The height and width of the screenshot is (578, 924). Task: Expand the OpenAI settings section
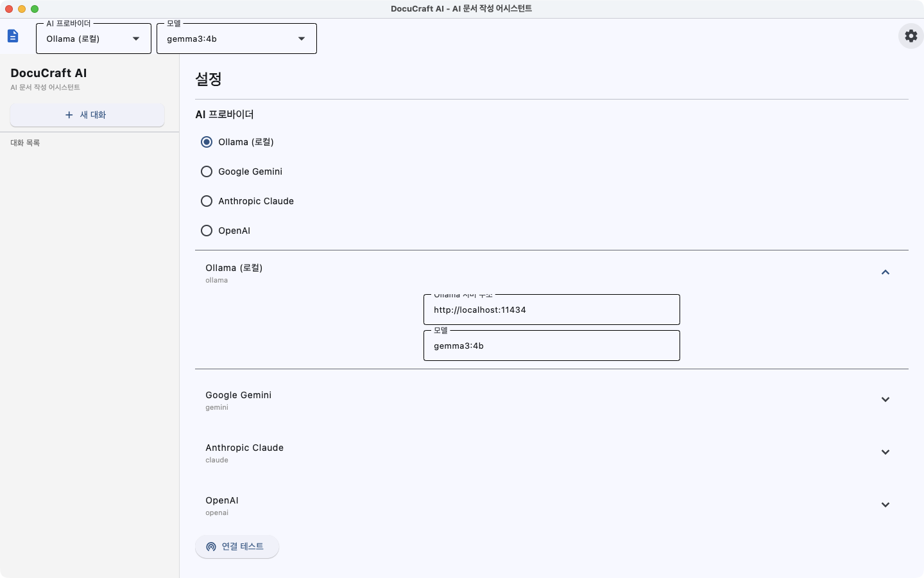886,505
